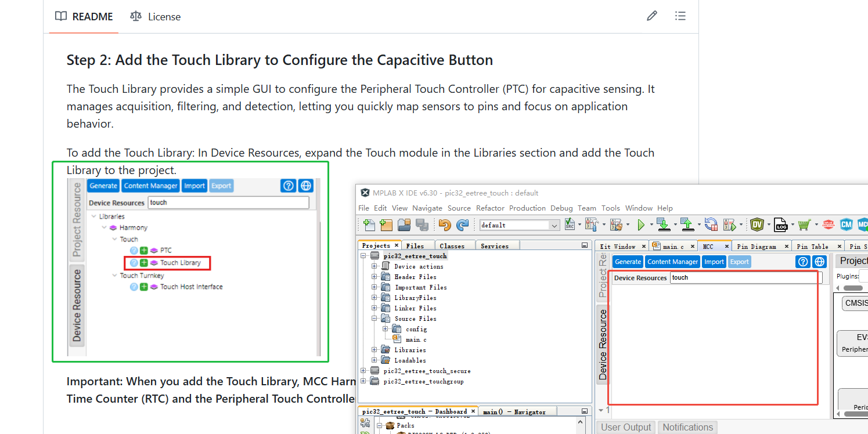868x434 pixels.
Task: Click the Redo arrow in MPLAB toolbar
Action: point(463,225)
